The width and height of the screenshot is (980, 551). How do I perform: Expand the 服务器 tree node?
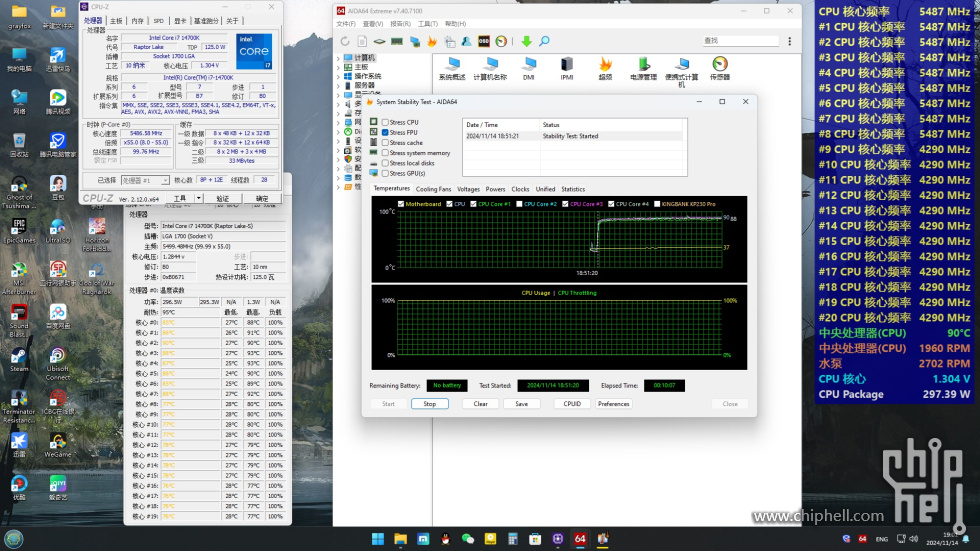coord(338,85)
